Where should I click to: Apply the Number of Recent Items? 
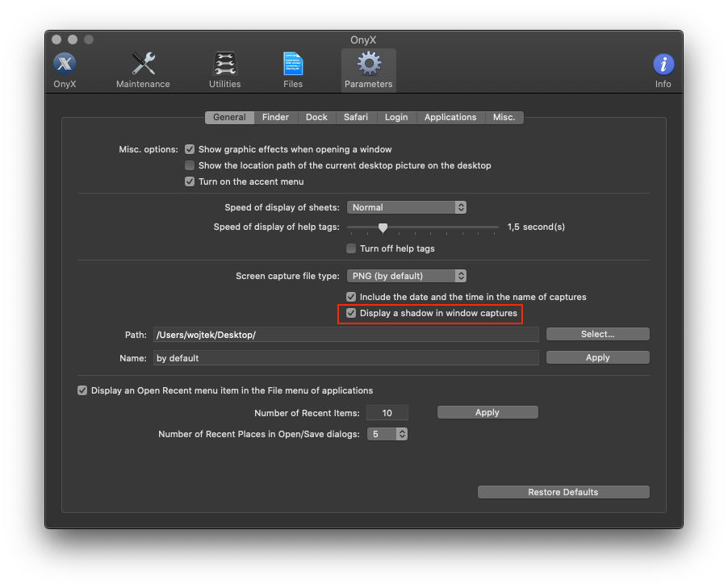(487, 413)
